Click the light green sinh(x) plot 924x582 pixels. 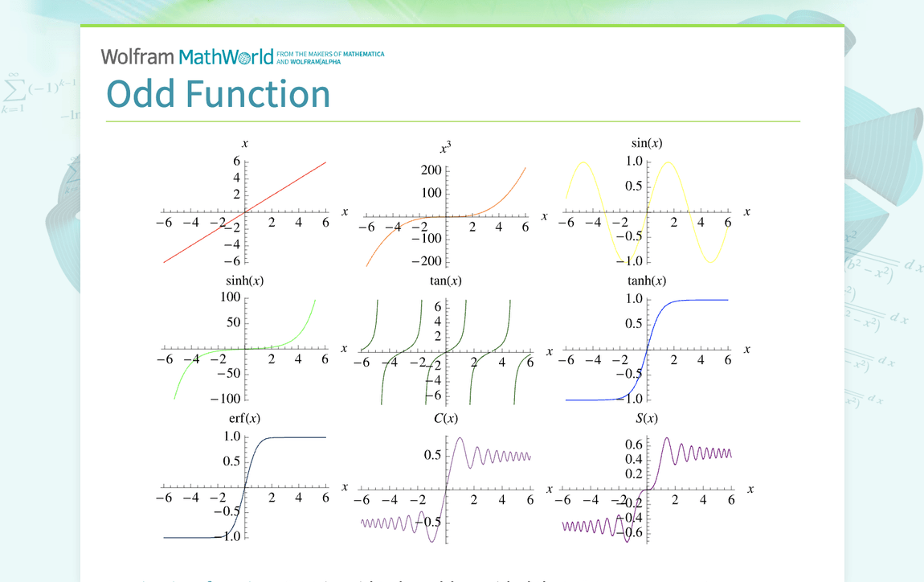(x=244, y=349)
